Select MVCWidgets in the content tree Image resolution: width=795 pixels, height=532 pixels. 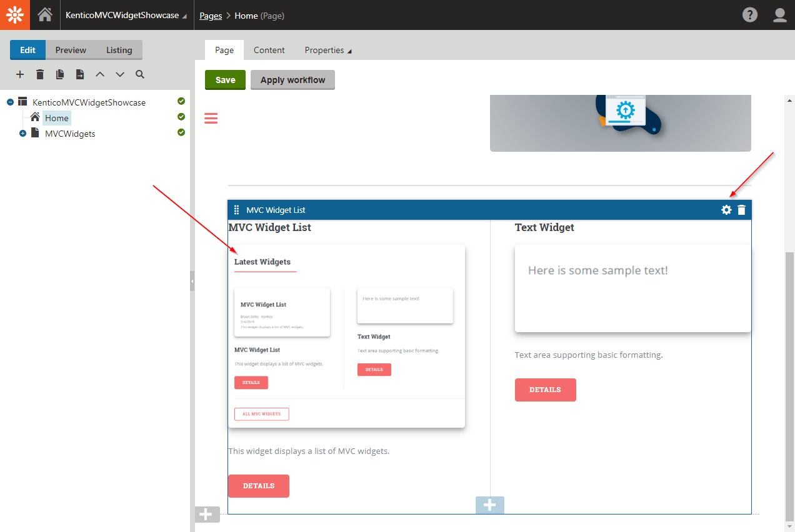click(70, 134)
